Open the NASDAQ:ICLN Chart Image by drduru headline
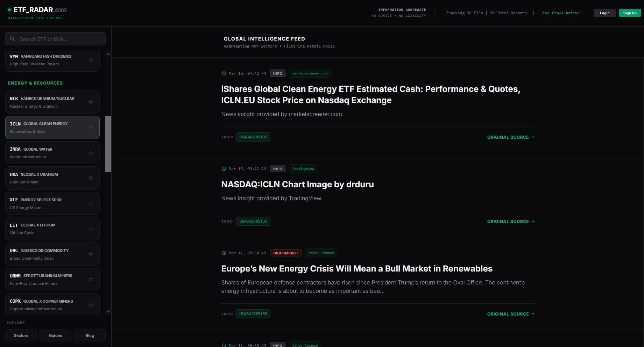The height and width of the screenshot is (347, 644). [x=297, y=185]
